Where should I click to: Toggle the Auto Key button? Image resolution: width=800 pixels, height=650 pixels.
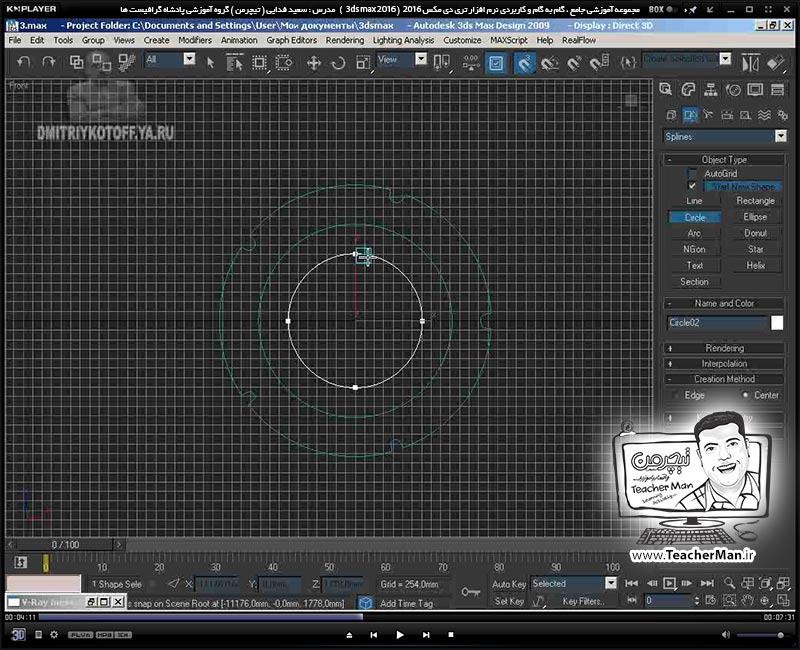click(x=508, y=584)
